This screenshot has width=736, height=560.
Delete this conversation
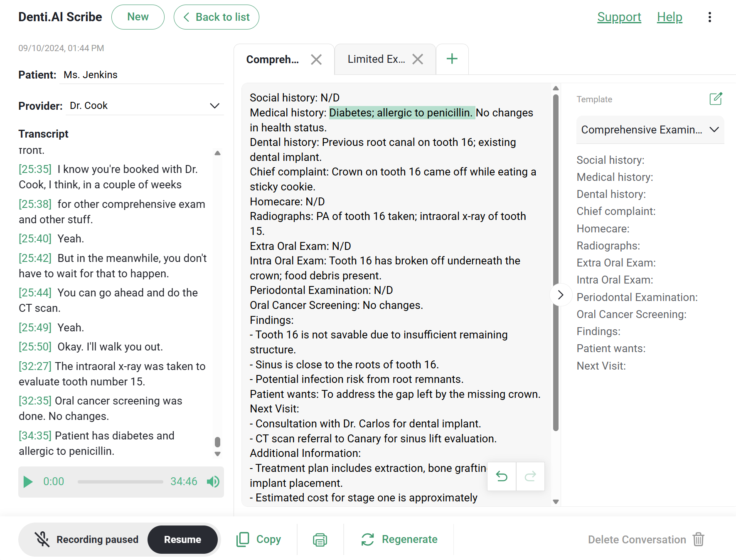pyautogui.click(x=637, y=539)
